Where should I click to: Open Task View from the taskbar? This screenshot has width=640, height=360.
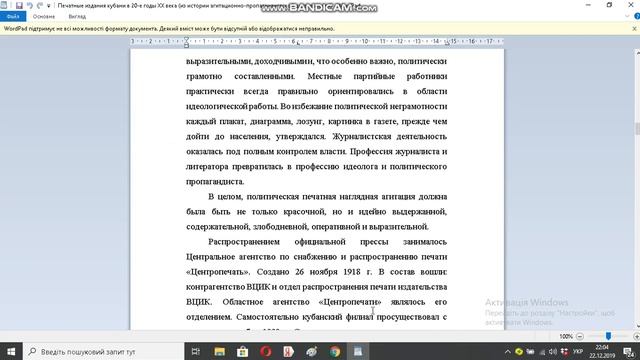[196, 351]
